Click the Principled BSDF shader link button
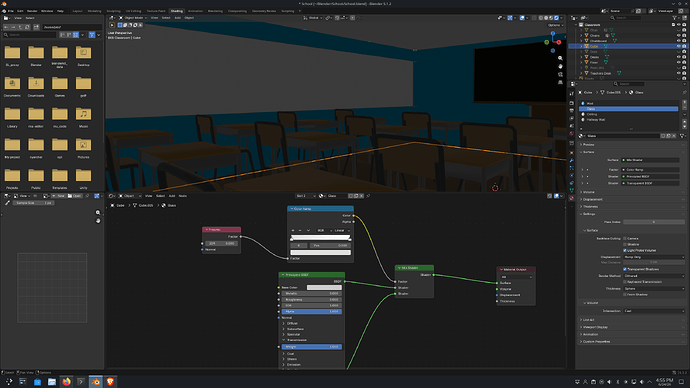Image resolution: width=690 pixels, height=388 pixels. click(650, 176)
